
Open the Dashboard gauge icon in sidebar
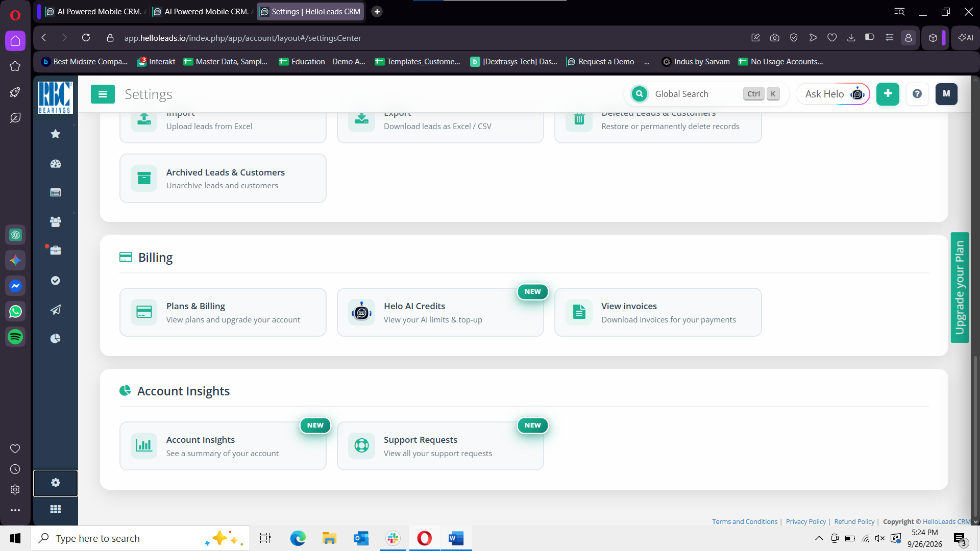[x=56, y=164]
